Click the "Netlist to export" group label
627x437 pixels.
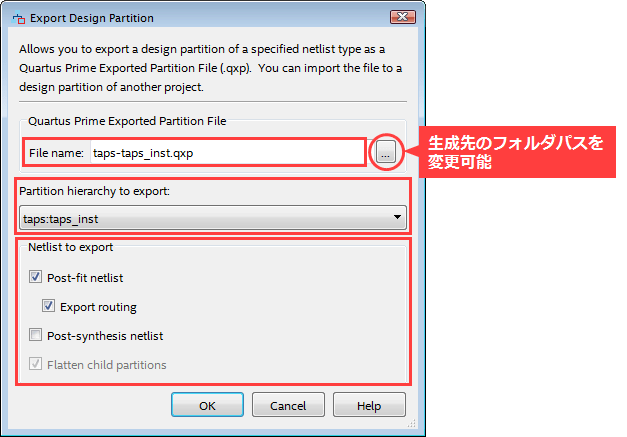tap(72, 246)
